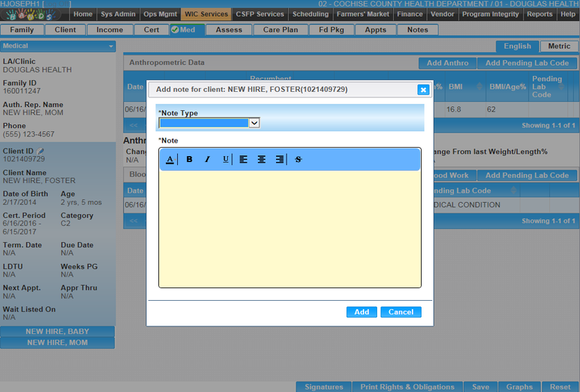Select family member NEW HIRE, BABY

tap(57, 332)
